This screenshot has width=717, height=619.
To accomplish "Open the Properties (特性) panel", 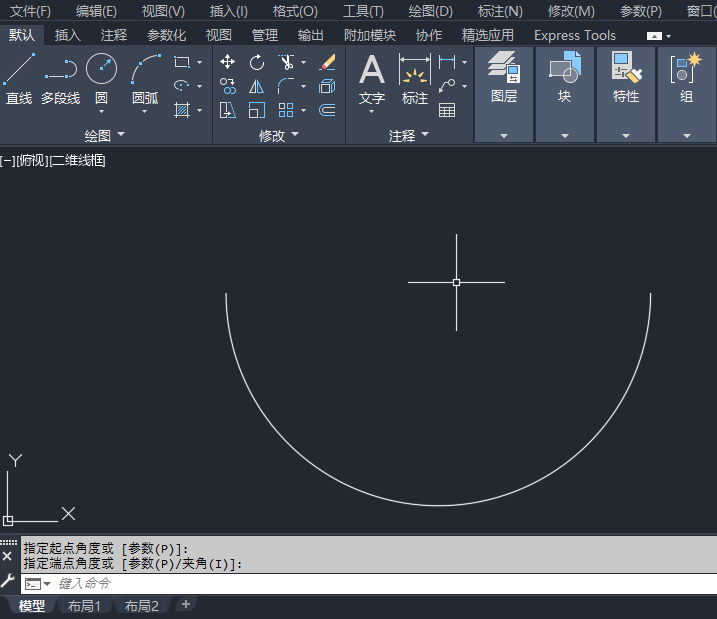I will [x=626, y=94].
